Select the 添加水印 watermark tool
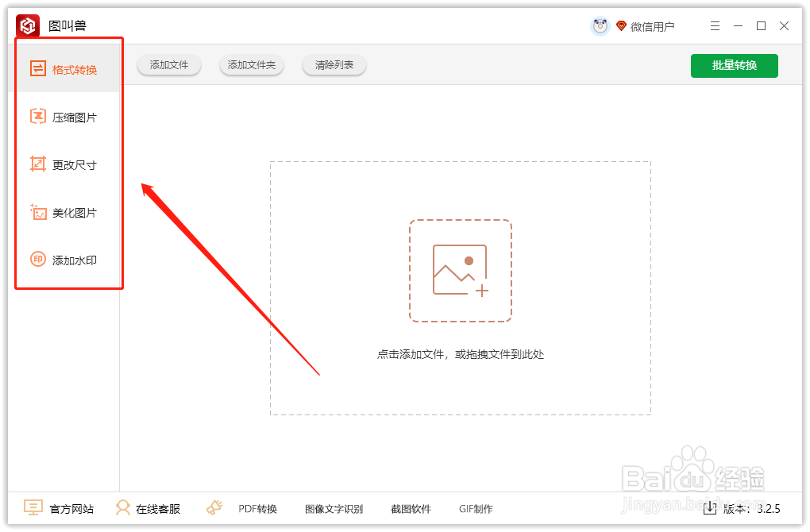Image resolution: width=810 pixels, height=532 pixels. (x=67, y=260)
